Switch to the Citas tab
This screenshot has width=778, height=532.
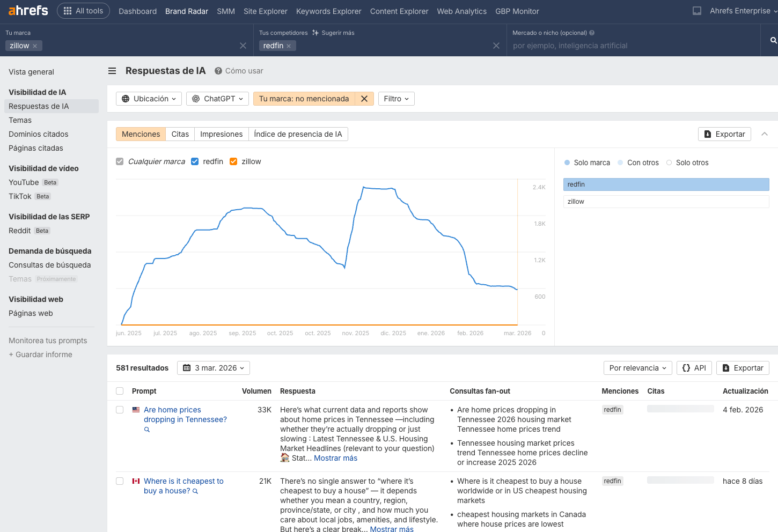click(180, 134)
